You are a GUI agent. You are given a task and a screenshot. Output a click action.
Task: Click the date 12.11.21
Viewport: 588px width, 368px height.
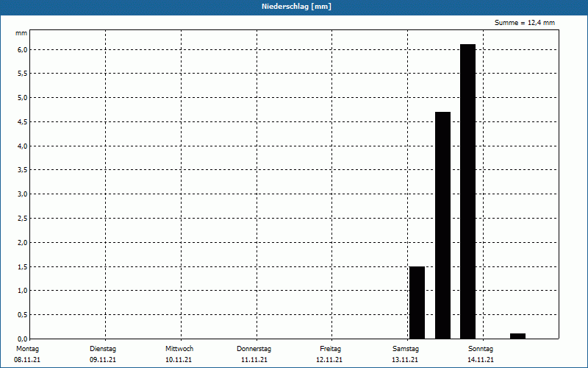[x=329, y=360]
